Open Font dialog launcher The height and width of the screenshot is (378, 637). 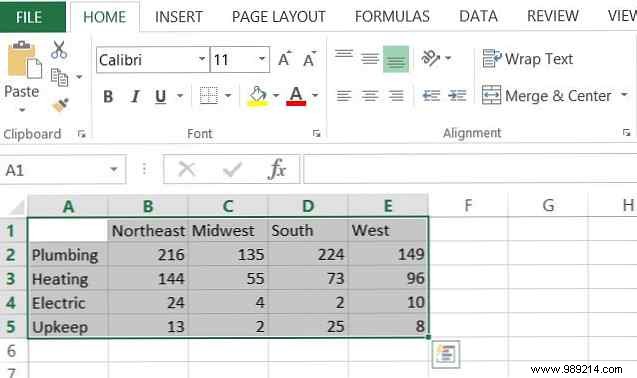click(316, 133)
